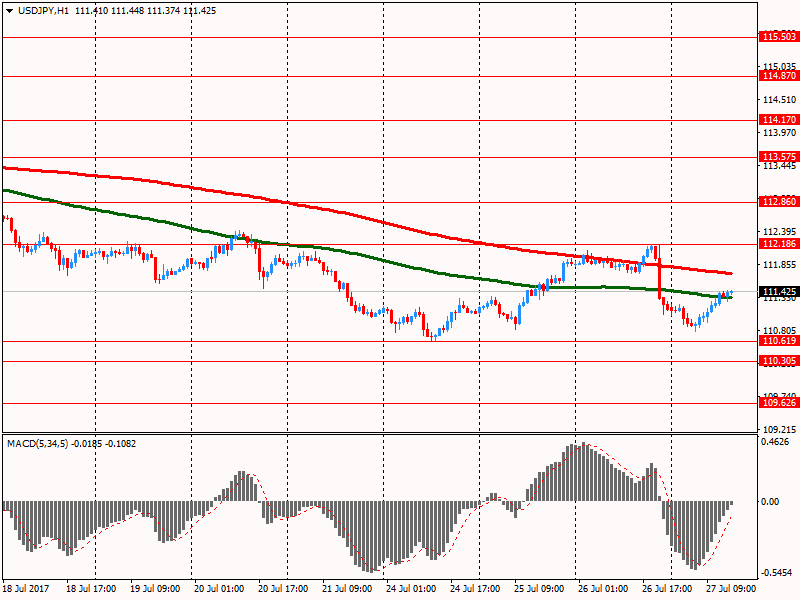This screenshot has width=800, height=600.
Task: Select the 110.805 price scale value
Action: (780, 331)
